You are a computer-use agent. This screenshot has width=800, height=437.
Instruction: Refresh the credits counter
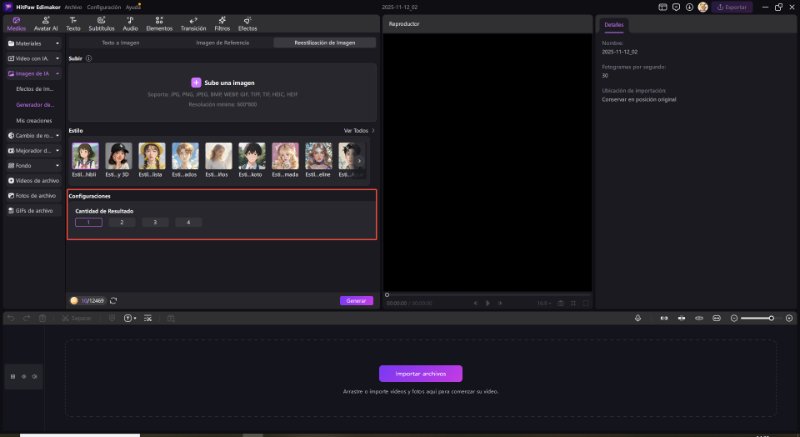pyautogui.click(x=114, y=301)
